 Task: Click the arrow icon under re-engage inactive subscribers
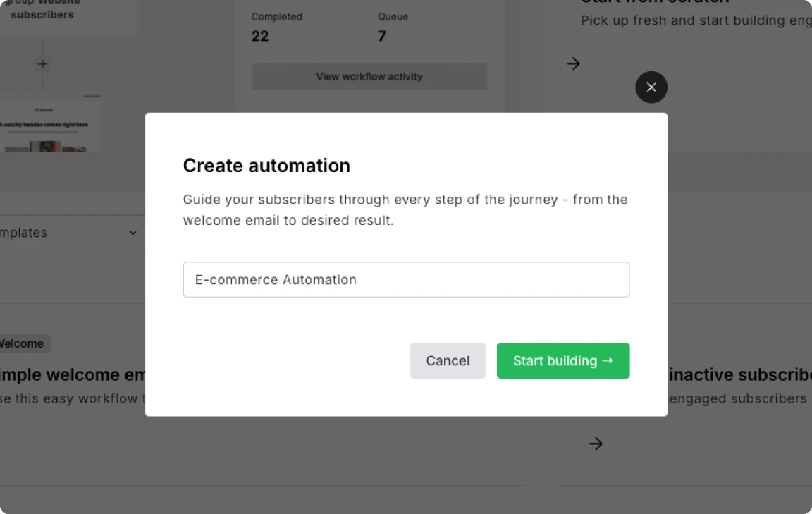596,443
